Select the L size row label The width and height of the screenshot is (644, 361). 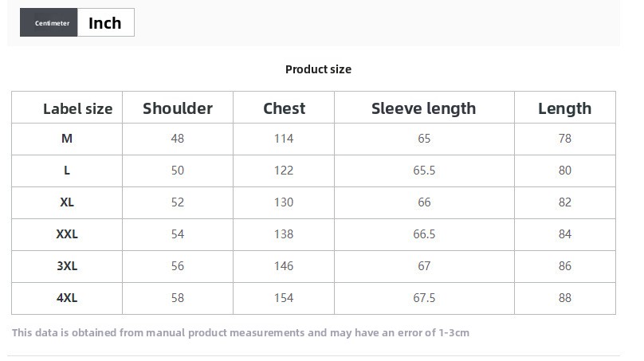pos(67,171)
